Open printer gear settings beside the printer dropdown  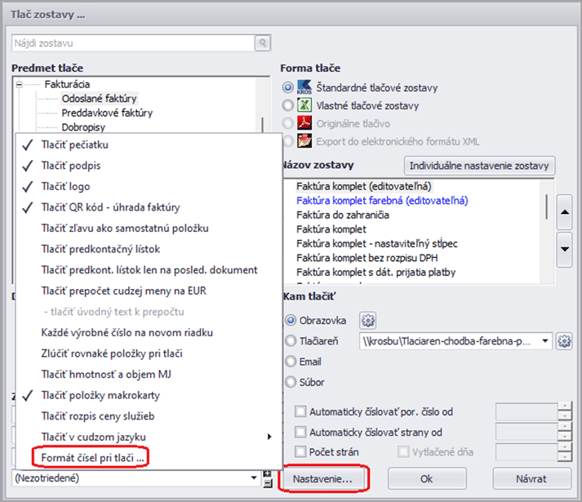click(564, 341)
